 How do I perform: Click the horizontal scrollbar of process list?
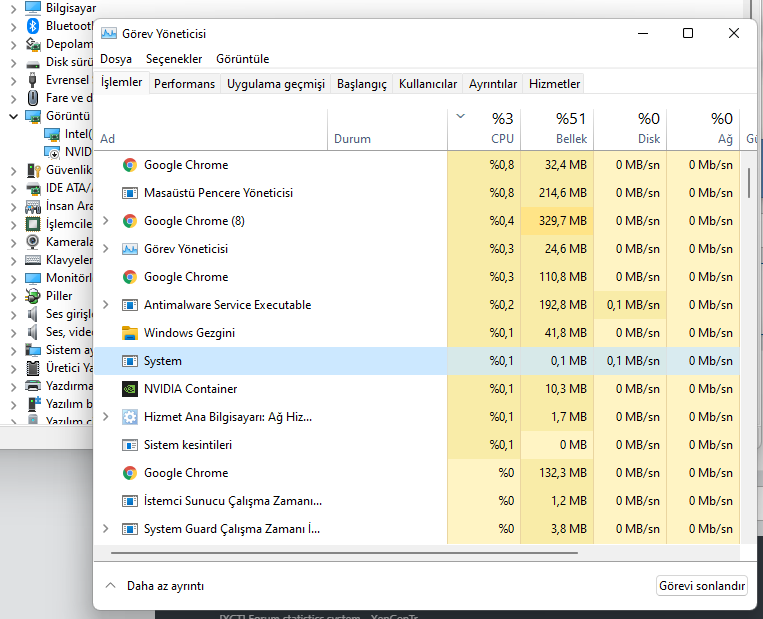click(x=344, y=553)
